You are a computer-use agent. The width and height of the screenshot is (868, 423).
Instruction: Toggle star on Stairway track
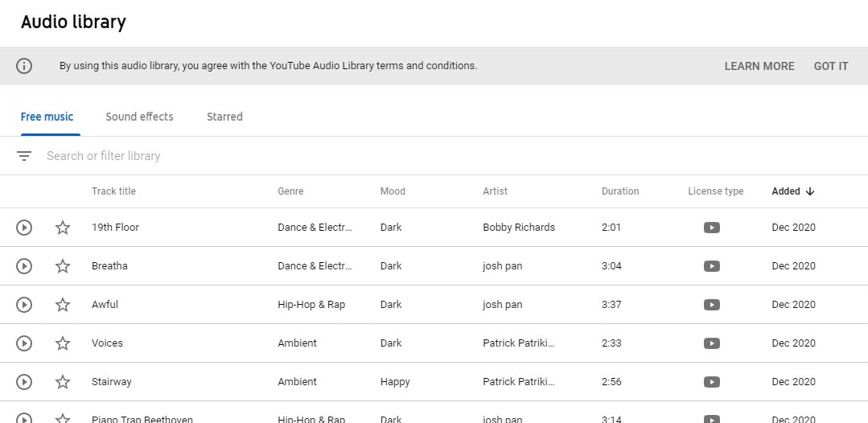[x=63, y=382]
